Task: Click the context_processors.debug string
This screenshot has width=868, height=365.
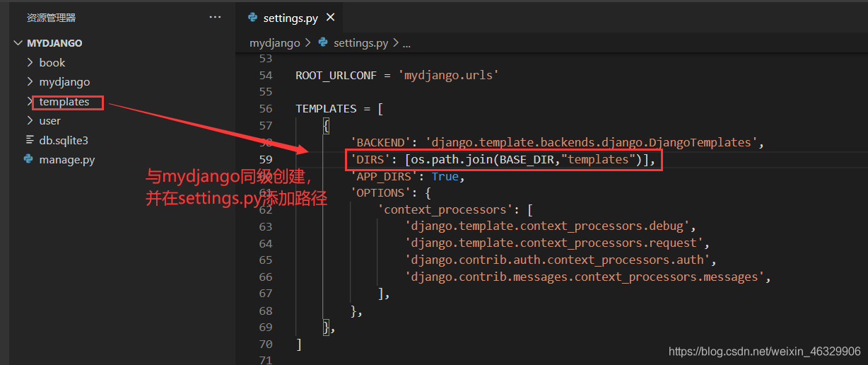Action: point(547,226)
